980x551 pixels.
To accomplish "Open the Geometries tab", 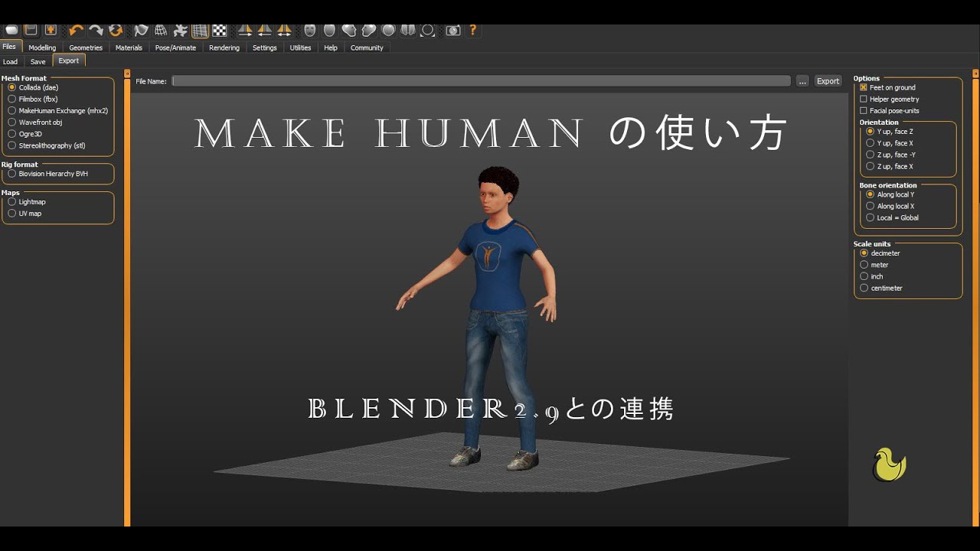I will click(x=86, y=47).
